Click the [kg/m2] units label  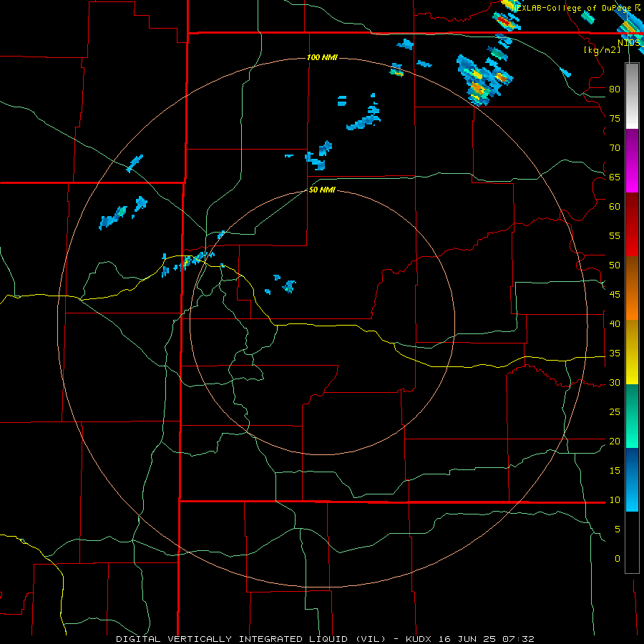(x=602, y=49)
